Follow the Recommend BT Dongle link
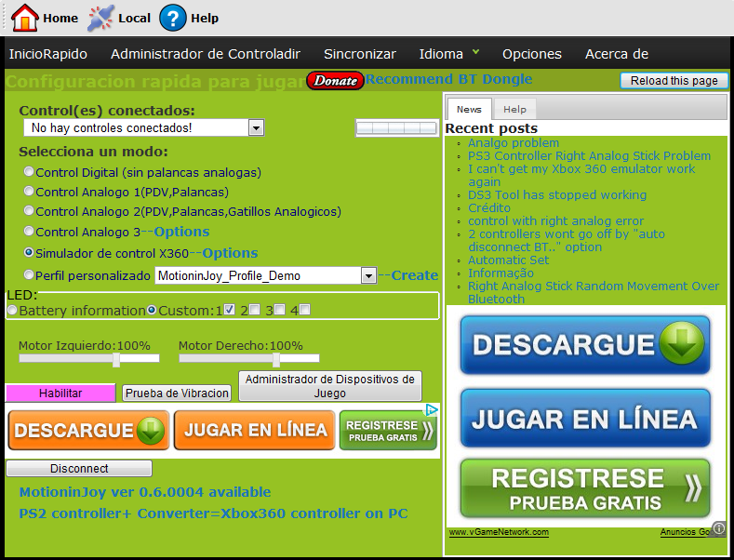Viewport: 734px width, 560px height. pyautogui.click(x=448, y=79)
